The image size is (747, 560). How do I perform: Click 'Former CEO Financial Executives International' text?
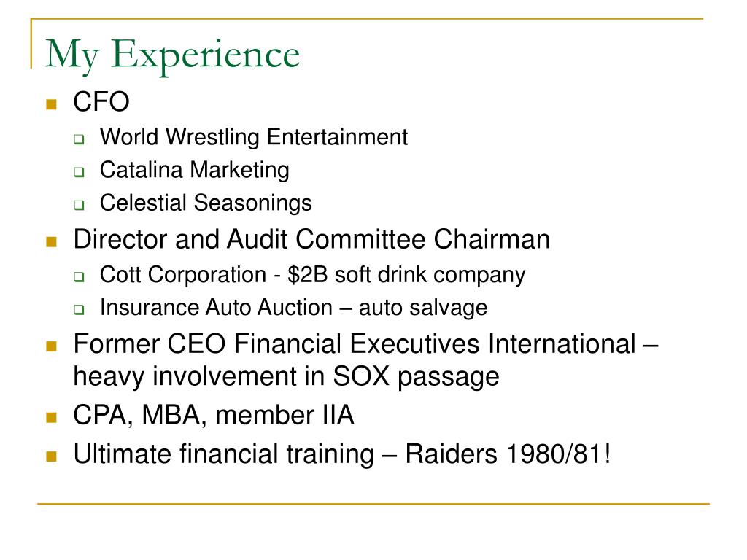(x=355, y=344)
